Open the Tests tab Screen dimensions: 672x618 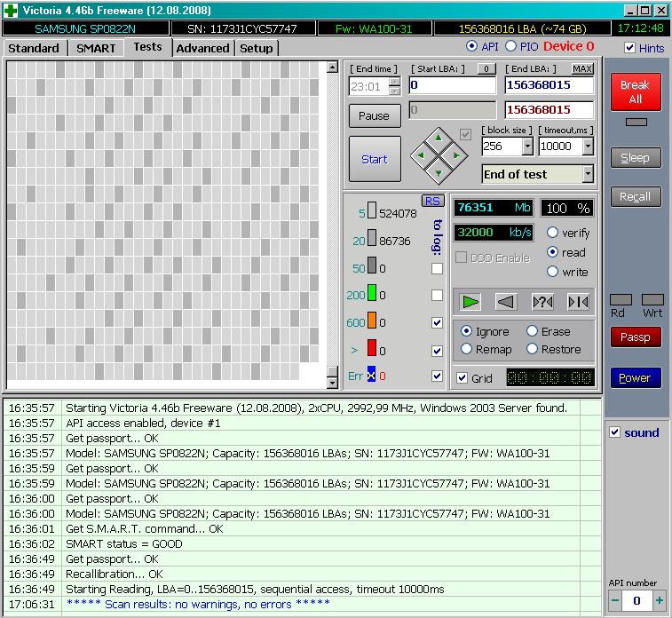pos(147,46)
